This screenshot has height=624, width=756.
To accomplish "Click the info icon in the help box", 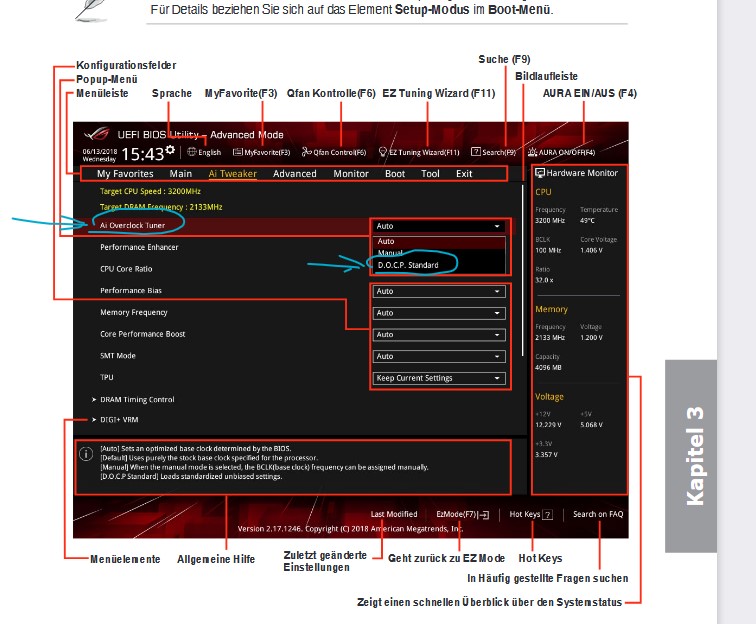I will click(86, 454).
